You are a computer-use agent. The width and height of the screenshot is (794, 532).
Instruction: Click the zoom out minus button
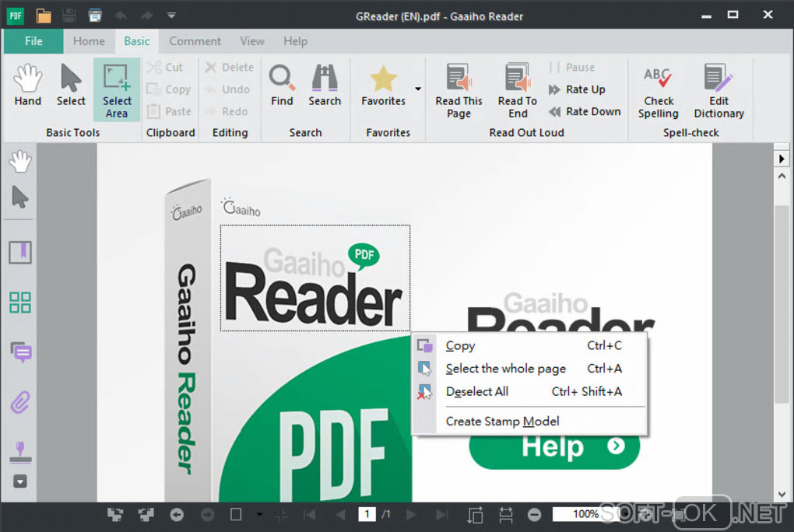tap(534, 515)
